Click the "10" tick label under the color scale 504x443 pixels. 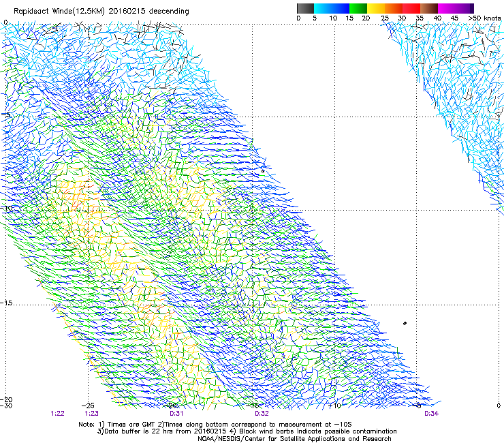point(333,18)
